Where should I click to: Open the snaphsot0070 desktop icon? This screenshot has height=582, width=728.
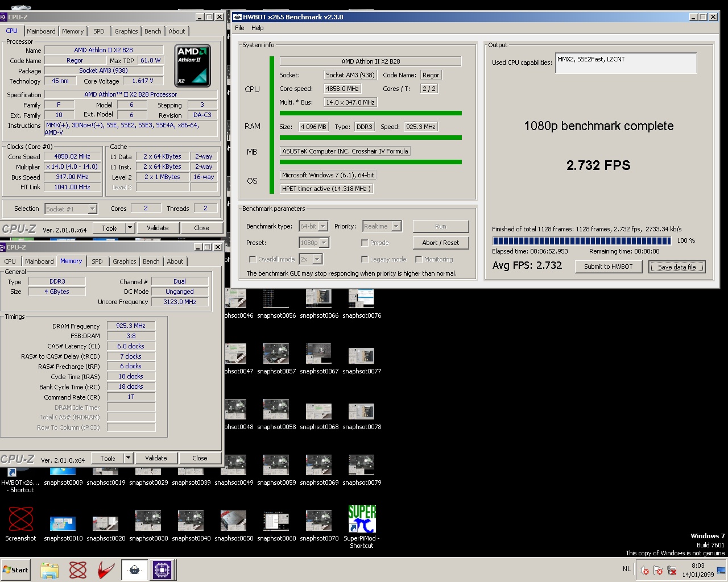tap(319, 526)
